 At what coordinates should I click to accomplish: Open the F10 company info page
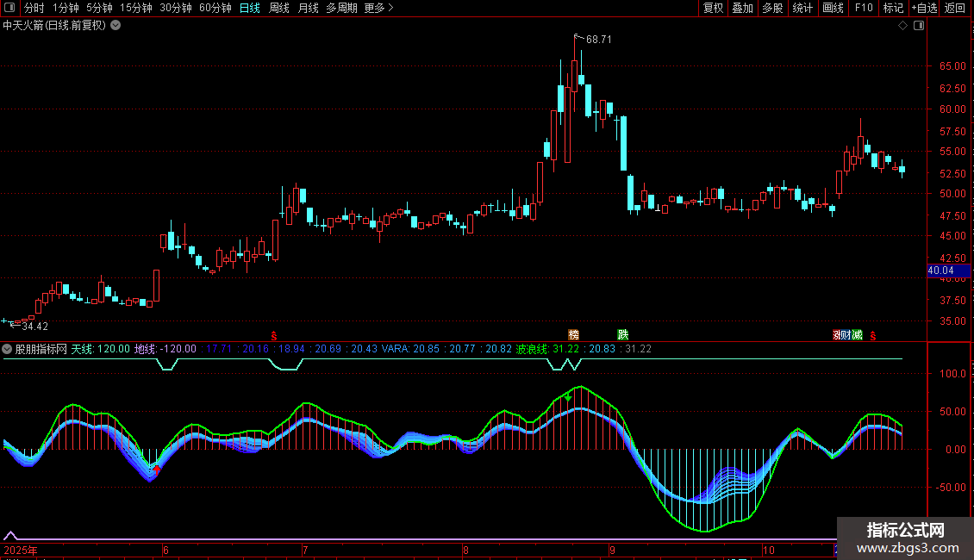tap(863, 8)
